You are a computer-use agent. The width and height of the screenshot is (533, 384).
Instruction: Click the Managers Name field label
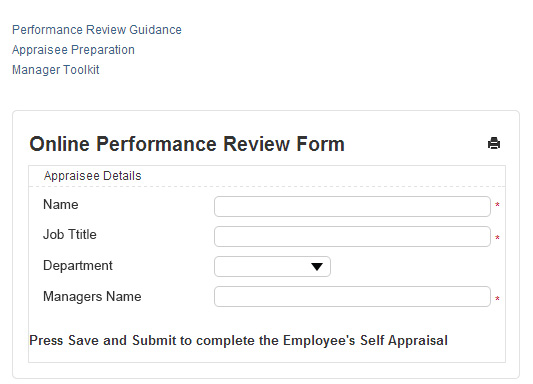click(92, 297)
